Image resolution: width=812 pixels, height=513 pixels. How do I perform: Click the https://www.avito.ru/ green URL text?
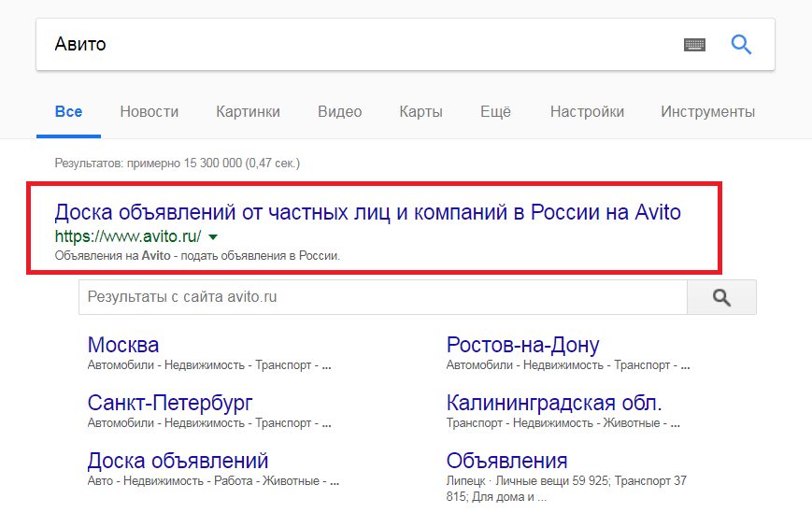(x=128, y=236)
